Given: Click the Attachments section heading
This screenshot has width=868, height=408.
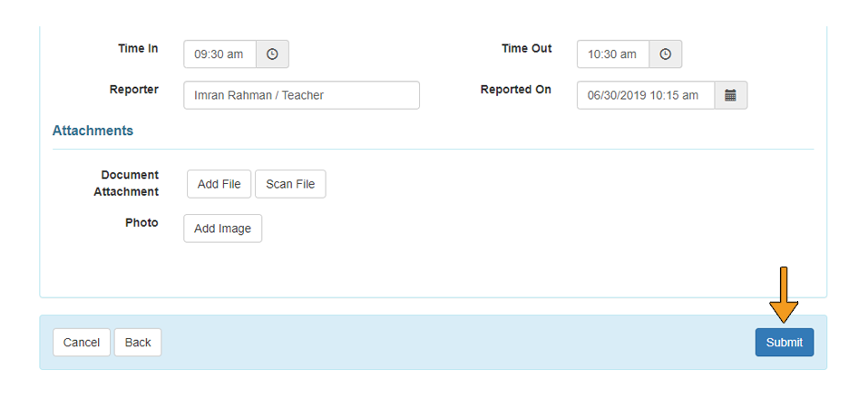Looking at the screenshot, I should (93, 131).
